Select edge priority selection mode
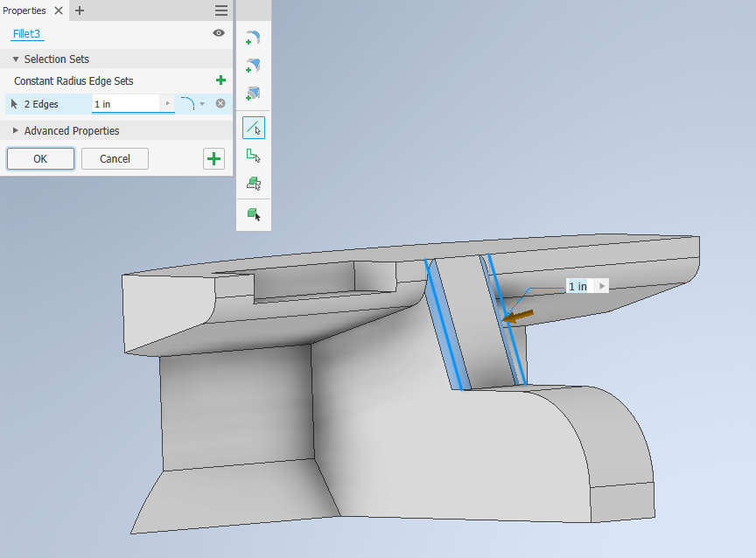 [x=254, y=129]
